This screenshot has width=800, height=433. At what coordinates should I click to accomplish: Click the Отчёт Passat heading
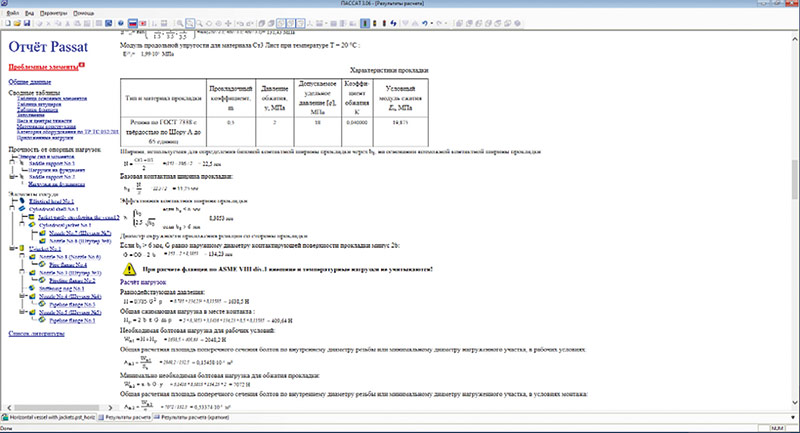click(48, 46)
